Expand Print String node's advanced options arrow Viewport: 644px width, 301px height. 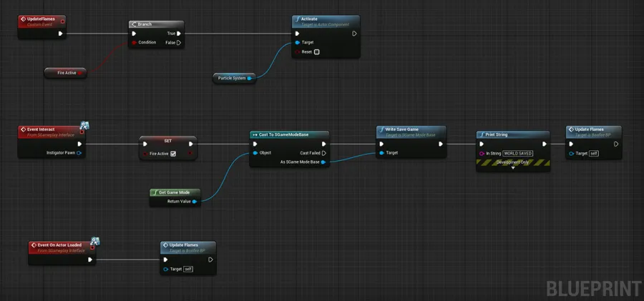pos(512,168)
